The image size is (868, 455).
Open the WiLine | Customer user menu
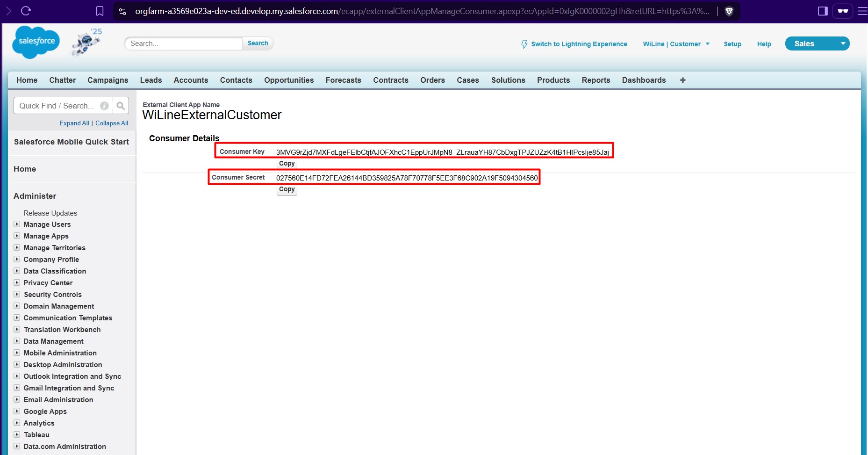click(x=676, y=44)
